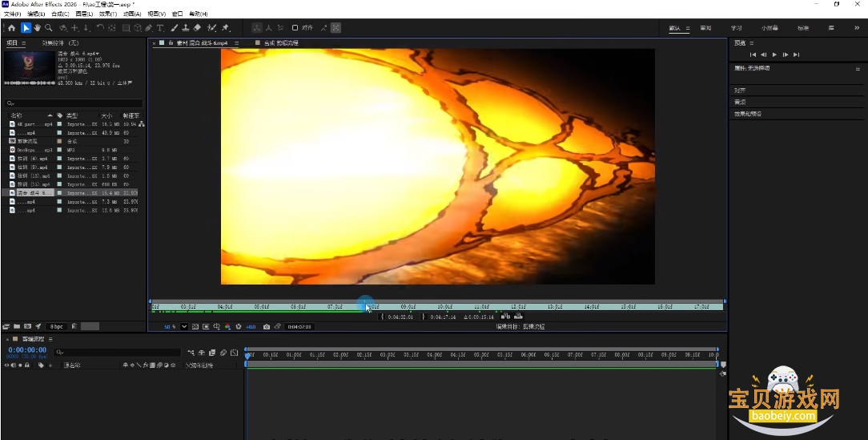Click the 8 bpc color depth button
This screenshot has width=868, height=440.
coord(57,326)
